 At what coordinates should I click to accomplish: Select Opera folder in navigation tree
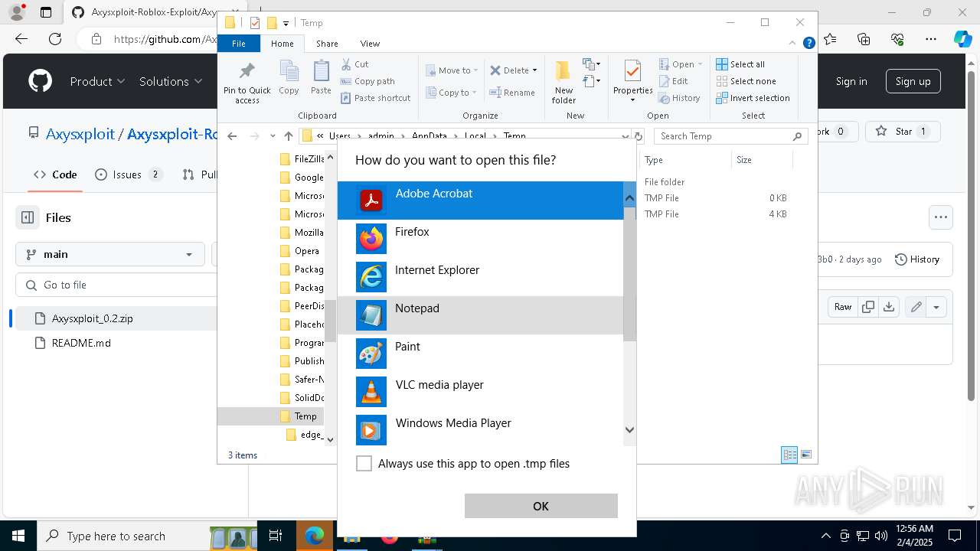(300, 251)
